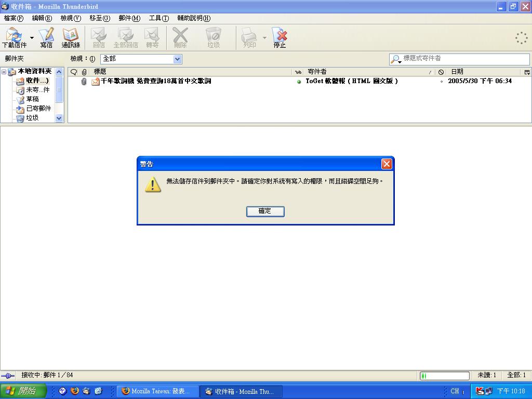Viewport: 532px width, 399px height.
Task: Click the 未讀: 1 status bar entry
Action: point(486,375)
